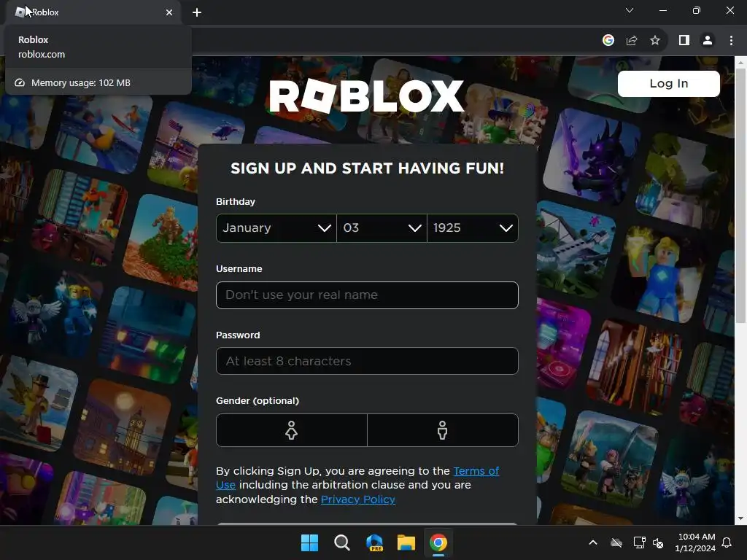747x560 pixels.
Task: Click the scrollbar down arrow
Action: click(740, 518)
